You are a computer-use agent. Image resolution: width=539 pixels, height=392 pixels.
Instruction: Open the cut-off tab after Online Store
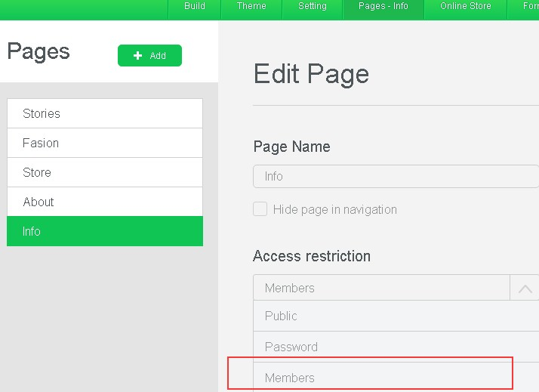530,7
